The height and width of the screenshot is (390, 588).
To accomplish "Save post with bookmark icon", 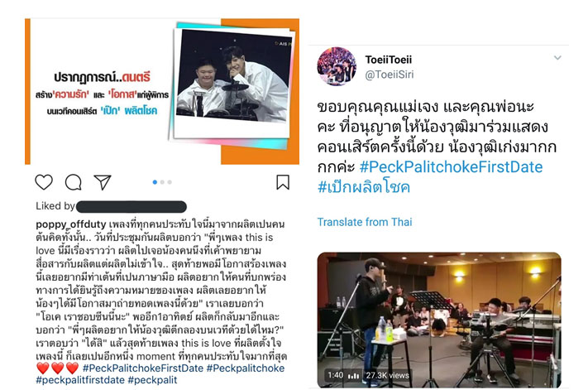I will (283, 182).
